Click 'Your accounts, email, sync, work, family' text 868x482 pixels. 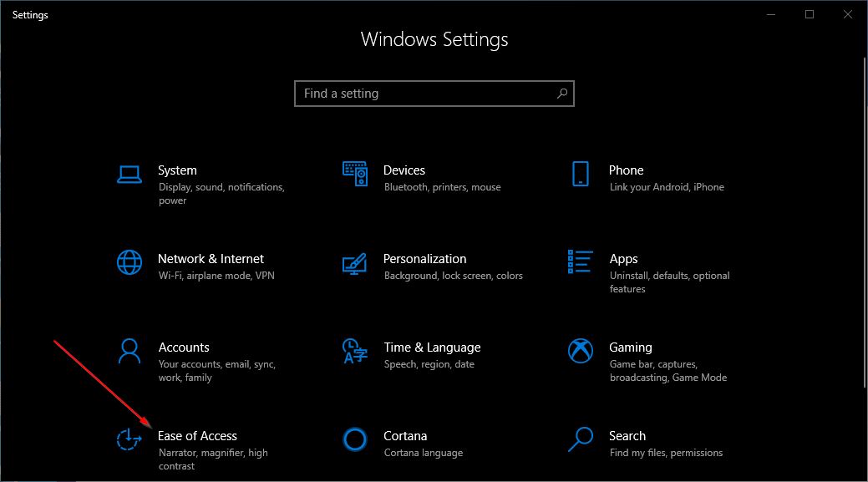pos(217,371)
